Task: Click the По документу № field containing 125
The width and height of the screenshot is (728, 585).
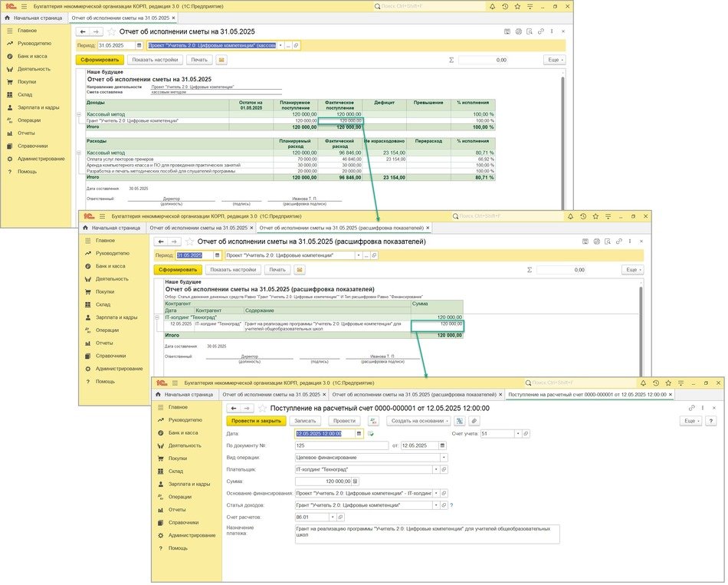Action: click(342, 445)
